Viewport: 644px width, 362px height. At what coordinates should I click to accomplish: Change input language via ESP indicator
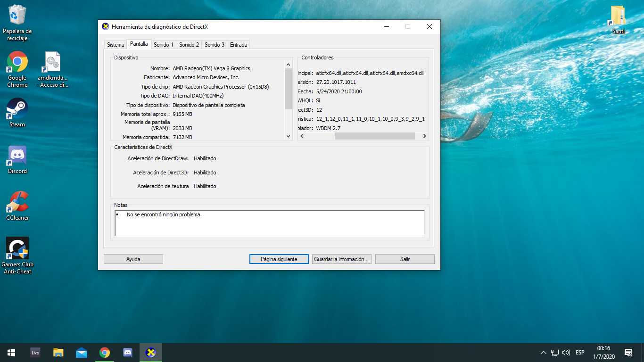click(580, 353)
